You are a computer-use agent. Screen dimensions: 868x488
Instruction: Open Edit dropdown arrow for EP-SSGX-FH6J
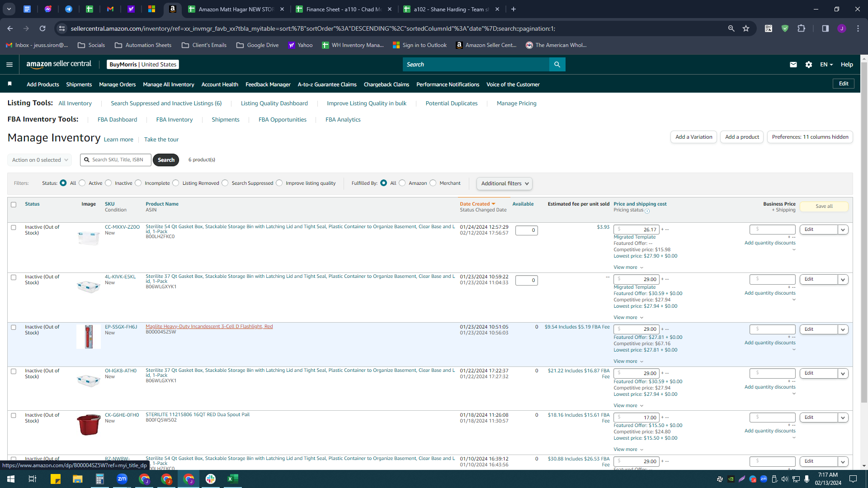point(843,330)
